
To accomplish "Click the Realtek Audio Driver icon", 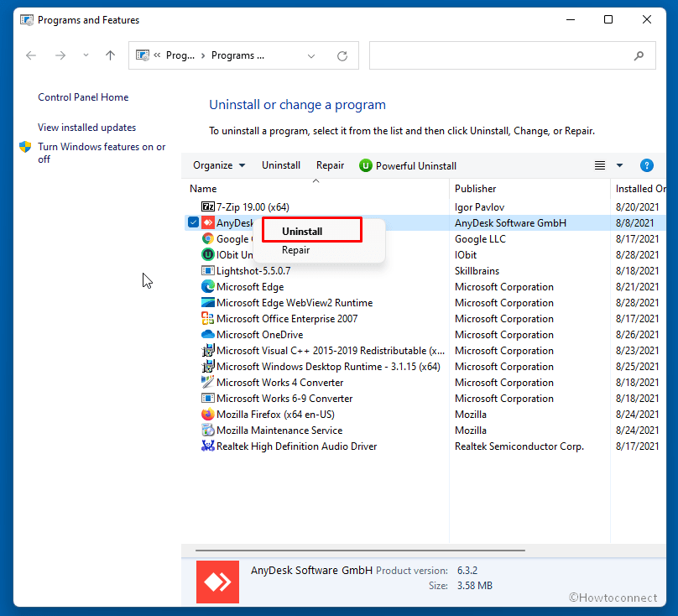I will 208,446.
